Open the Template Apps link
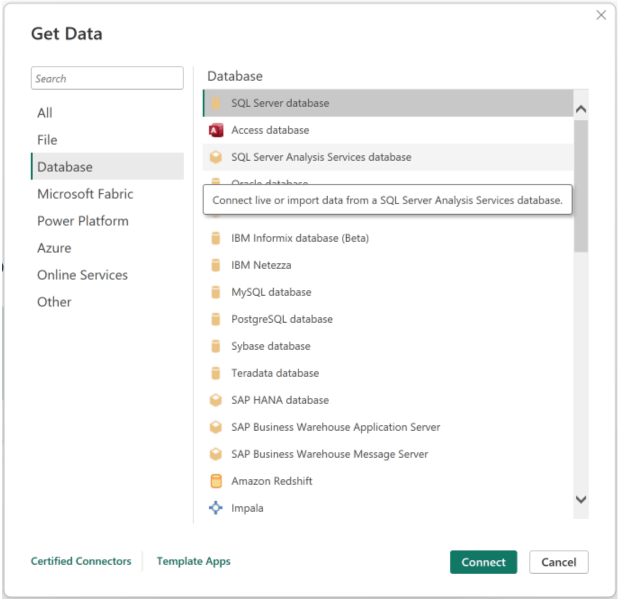This screenshot has height=603, width=619. coord(193,561)
